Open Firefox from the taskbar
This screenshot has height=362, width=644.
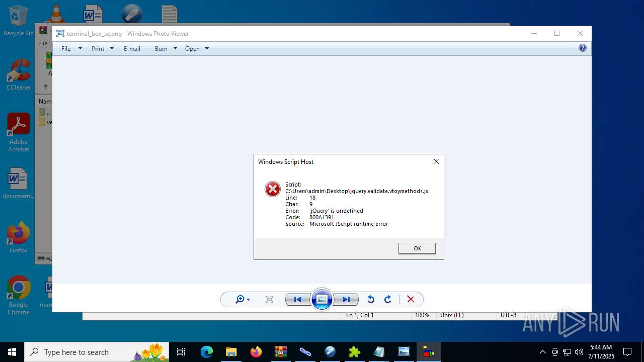tap(256, 352)
